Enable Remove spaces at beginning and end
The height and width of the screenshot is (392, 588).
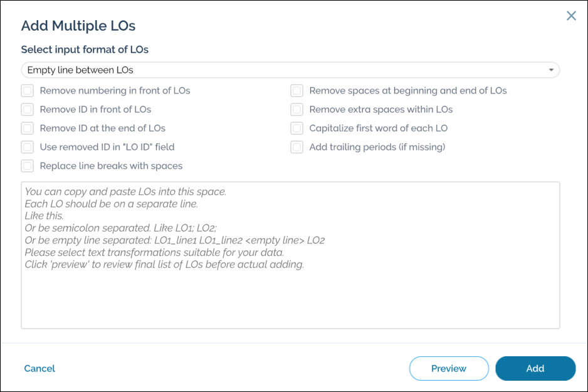[297, 91]
